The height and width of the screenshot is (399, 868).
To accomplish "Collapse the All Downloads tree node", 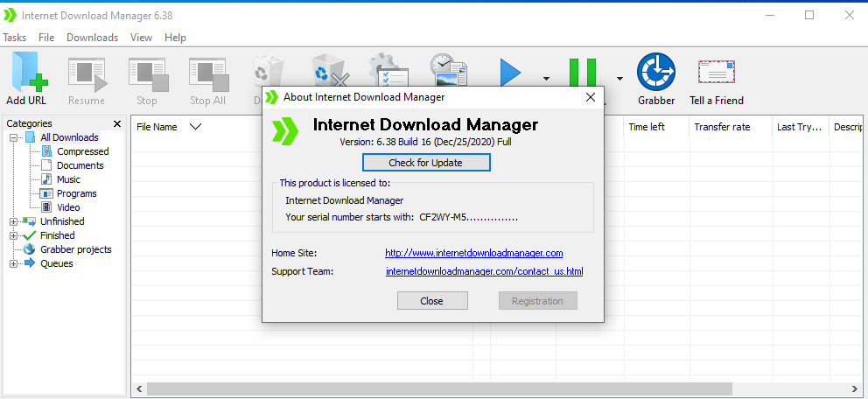I will [13, 137].
